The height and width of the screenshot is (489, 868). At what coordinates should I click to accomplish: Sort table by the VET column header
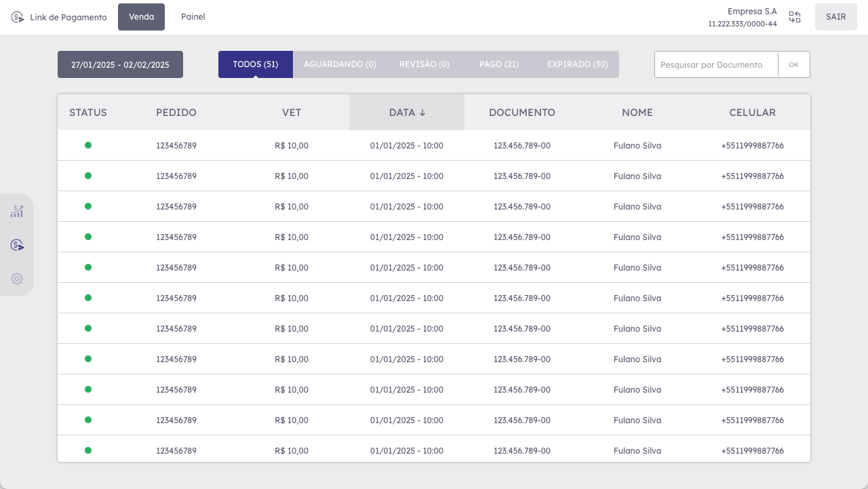point(292,113)
